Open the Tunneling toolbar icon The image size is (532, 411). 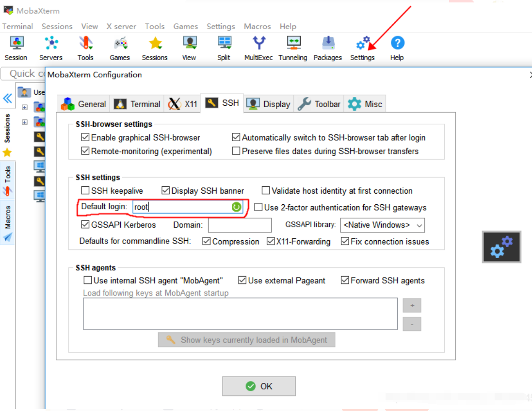tap(293, 48)
